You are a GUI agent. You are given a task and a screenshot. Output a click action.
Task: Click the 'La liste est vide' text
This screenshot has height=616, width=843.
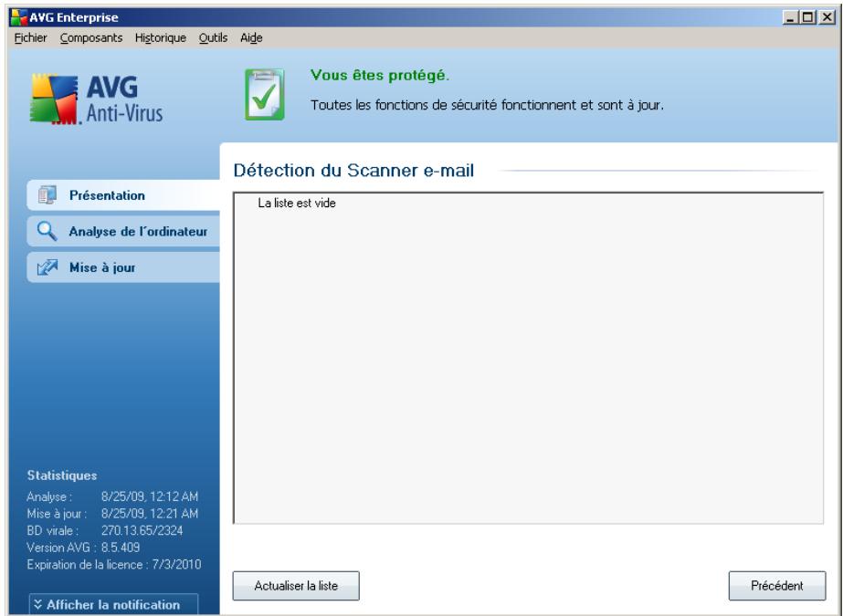point(297,203)
